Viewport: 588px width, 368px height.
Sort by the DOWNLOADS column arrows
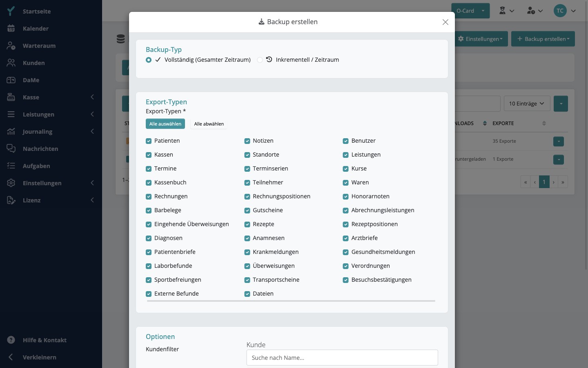click(485, 123)
